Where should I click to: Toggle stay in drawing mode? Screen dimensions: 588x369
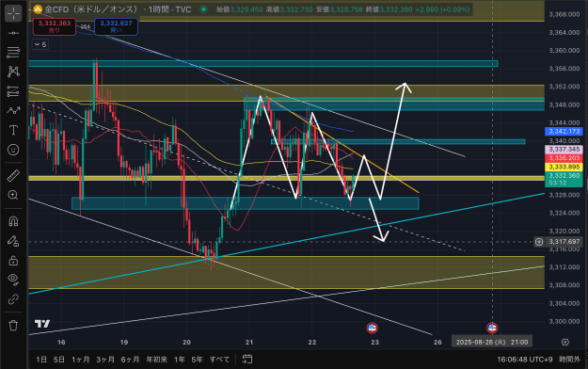(13, 241)
